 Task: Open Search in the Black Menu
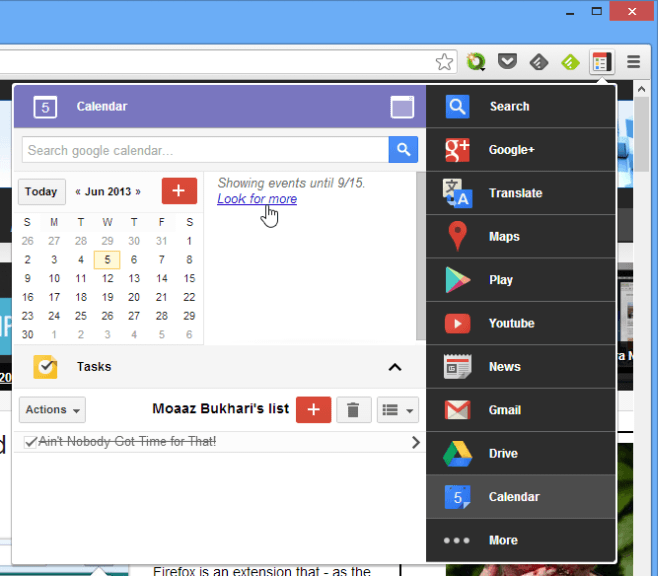coord(521,107)
